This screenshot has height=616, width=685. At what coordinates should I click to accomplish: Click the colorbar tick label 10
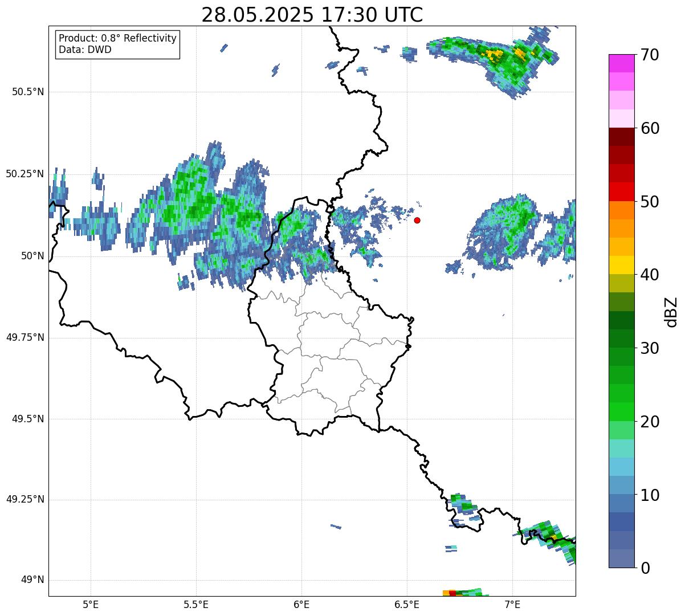click(x=650, y=495)
